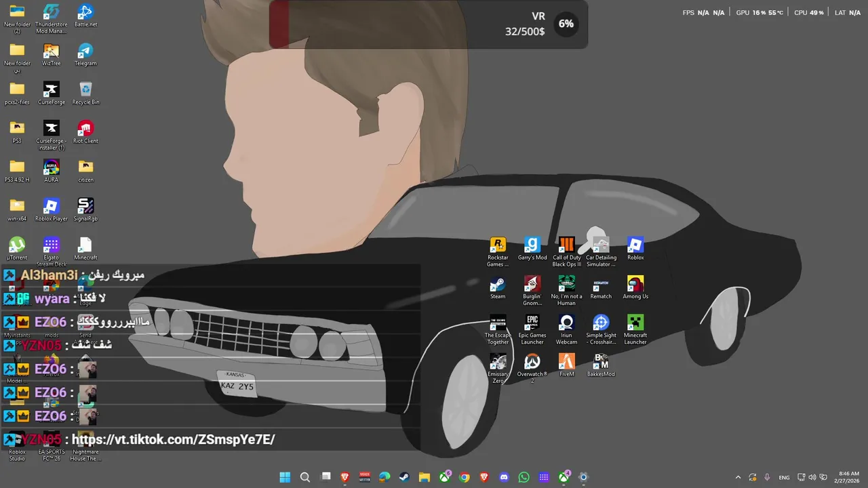This screenshot has height=488, width=868.
Task: Open Car Detailing Simulator shortcut
Action: pyautogui.click(x=601, y=251)
